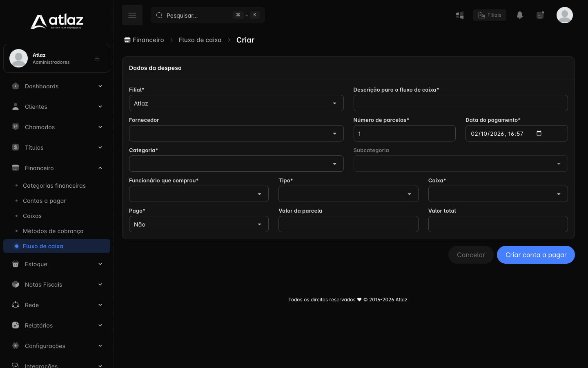Image resolution: width=588 pixels, height=368 pixels.
Task: Click the Windows logo icon in header
Action: click(460, 15)
